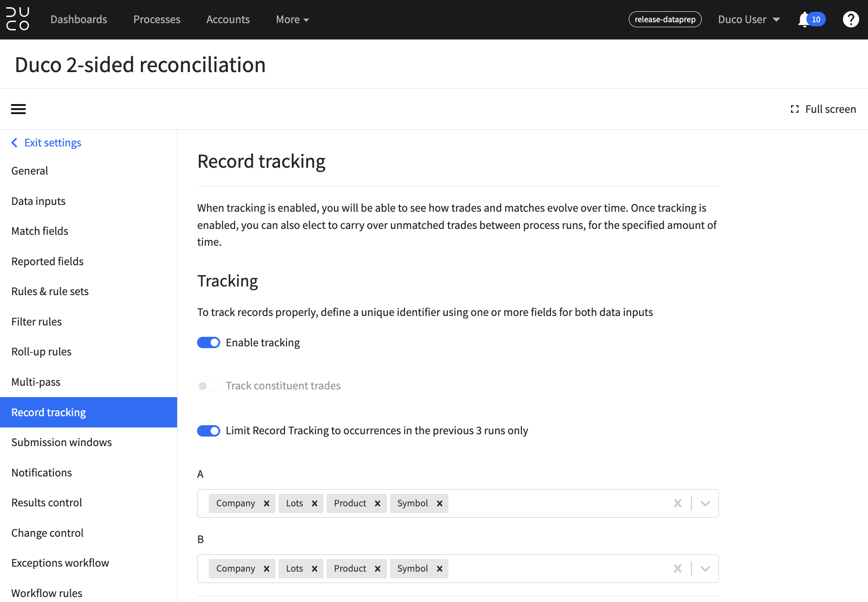
Task: Expand the field B dropdown chevron
Action: [x=705, y=568]
